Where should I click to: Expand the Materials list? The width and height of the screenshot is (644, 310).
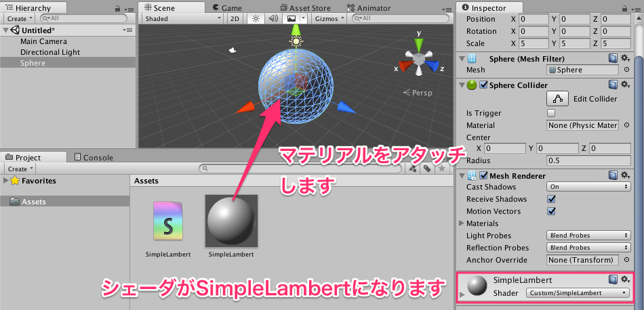pyautogui.click(x=461, y=223)
